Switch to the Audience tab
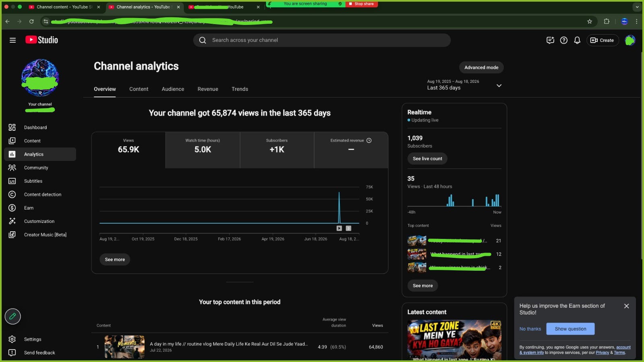 click(173, 89)
